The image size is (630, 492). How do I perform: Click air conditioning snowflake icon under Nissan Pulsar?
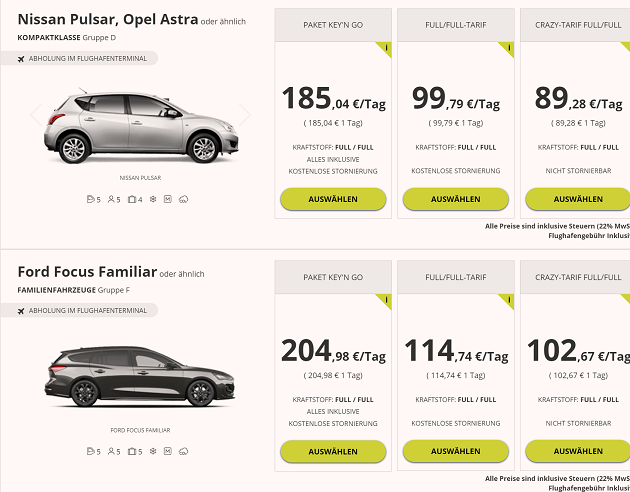coord(153,199)
